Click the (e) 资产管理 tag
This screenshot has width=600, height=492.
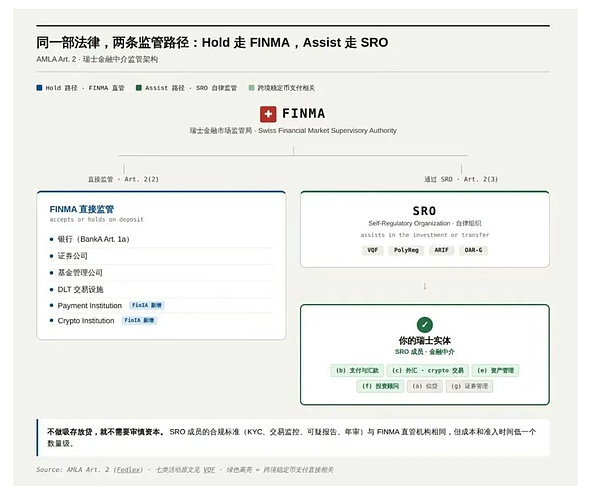(x=495, y=370)
